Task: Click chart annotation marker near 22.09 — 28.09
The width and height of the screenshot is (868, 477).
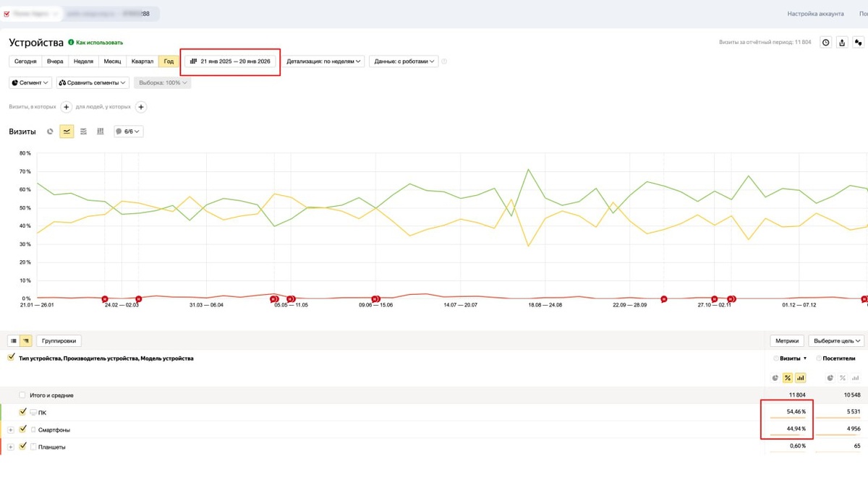Action: 664,298
